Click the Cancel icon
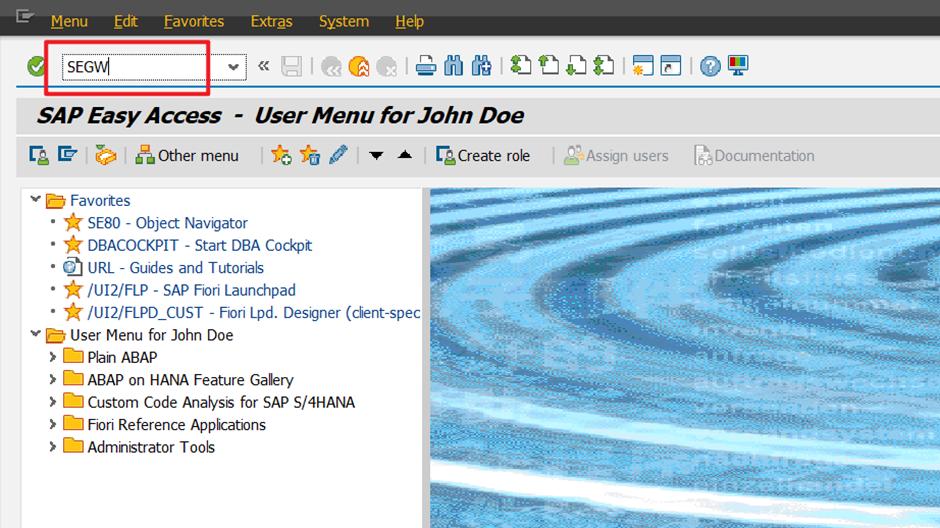Screen dimensions: 940x528 click(x=387, y=66)
